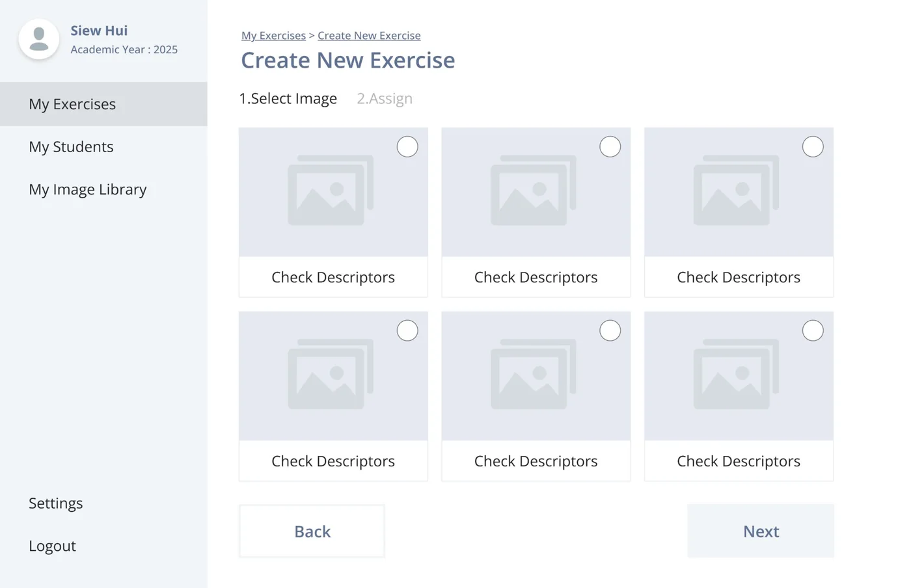Open Check Descriptors under the bottom row's last image
This screenshot has height=588, width=911.
click(739, 461)
